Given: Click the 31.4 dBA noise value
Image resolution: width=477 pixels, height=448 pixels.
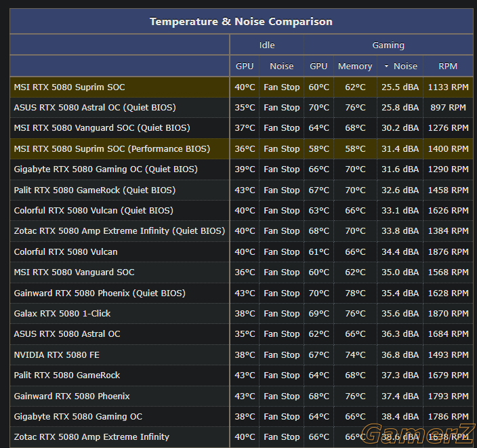Looking at the screenshot, I should [x=400, y=149].
